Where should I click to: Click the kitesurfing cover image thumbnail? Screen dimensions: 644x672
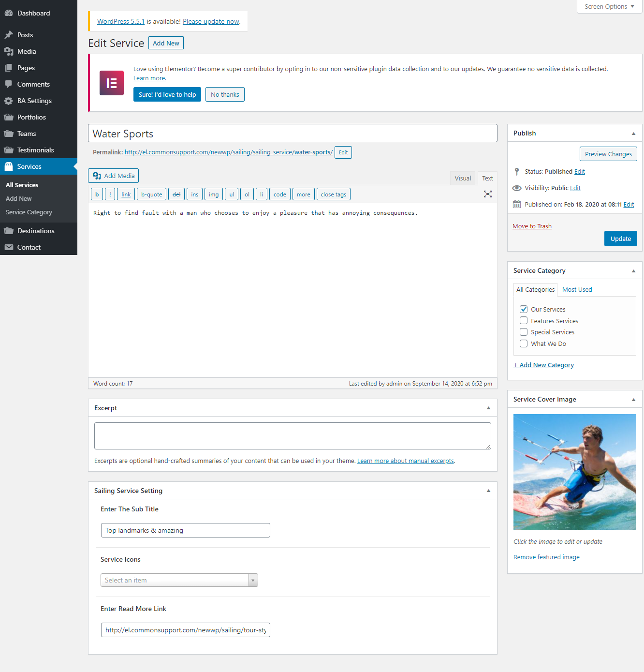[x=574, y=472]
